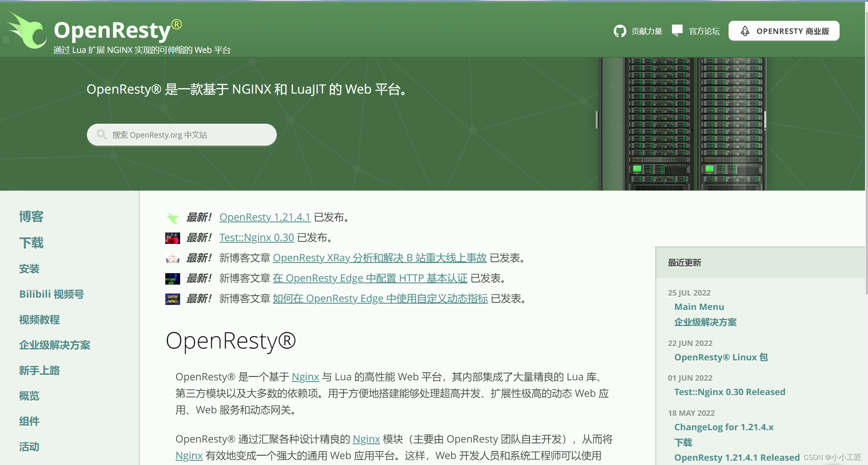Open 官方论坛 link in header
868x465 pixels.
pyautogui.click(x=704, y=31)
